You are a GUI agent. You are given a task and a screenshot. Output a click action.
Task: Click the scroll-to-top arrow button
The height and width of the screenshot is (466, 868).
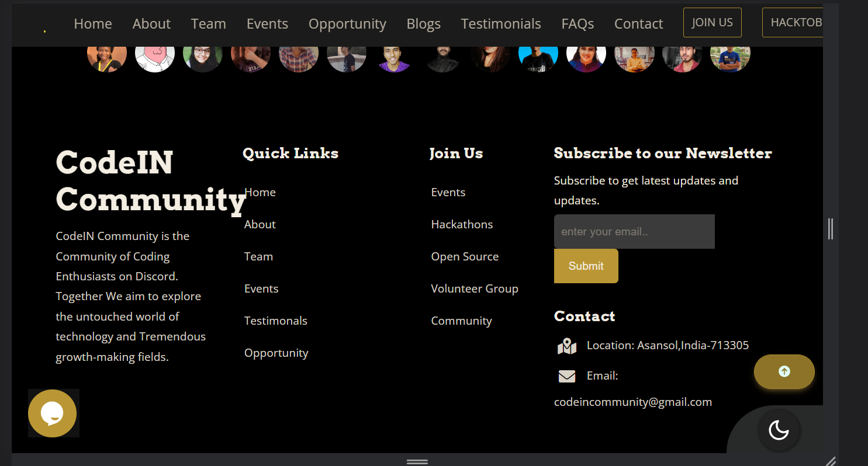click(x=784, y=371)
